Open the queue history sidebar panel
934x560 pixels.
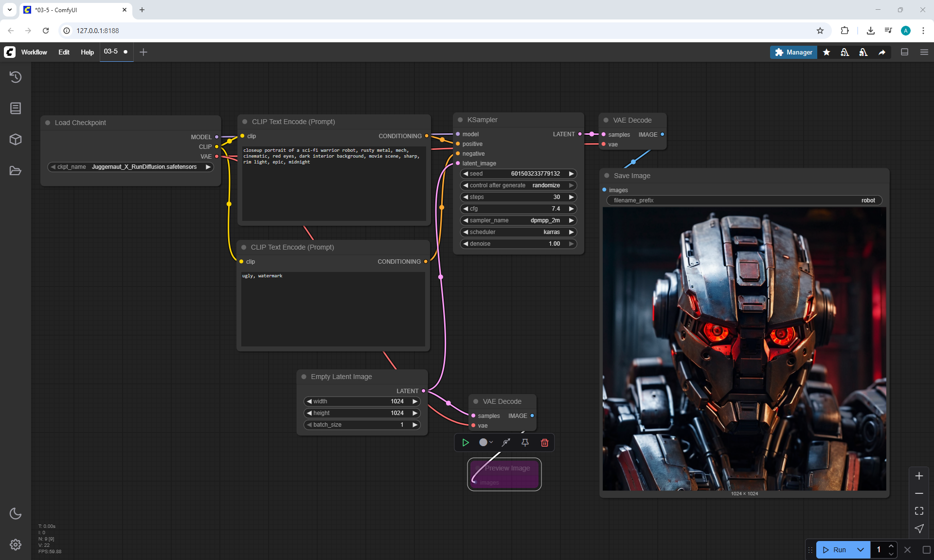(x=16, y=77)
